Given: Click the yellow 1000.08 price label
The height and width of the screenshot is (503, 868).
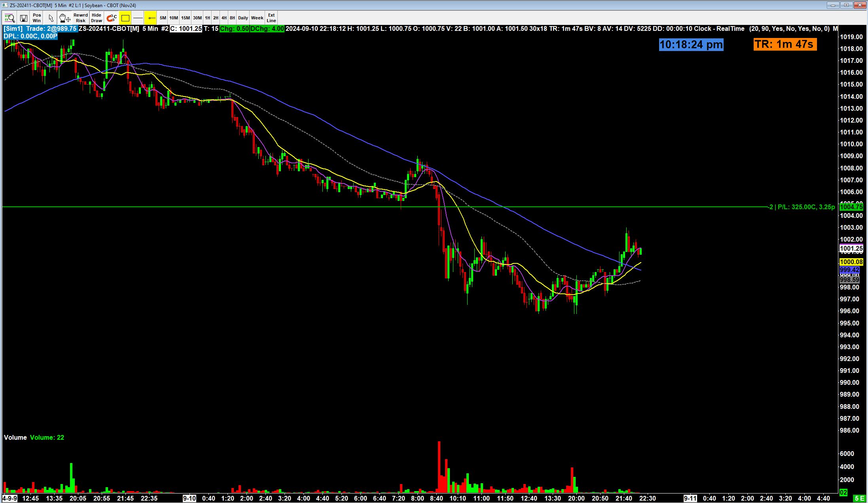Looking at the screenshot, I should (x=851, y=262).
